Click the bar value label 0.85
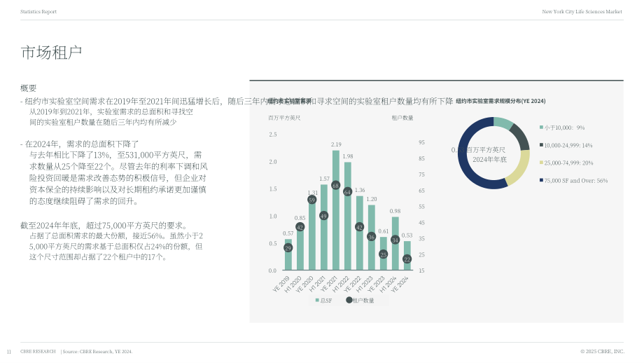Image resolution: width=644 pixels, height=363 pixels. pyautogui.click(x=300, y=218)
